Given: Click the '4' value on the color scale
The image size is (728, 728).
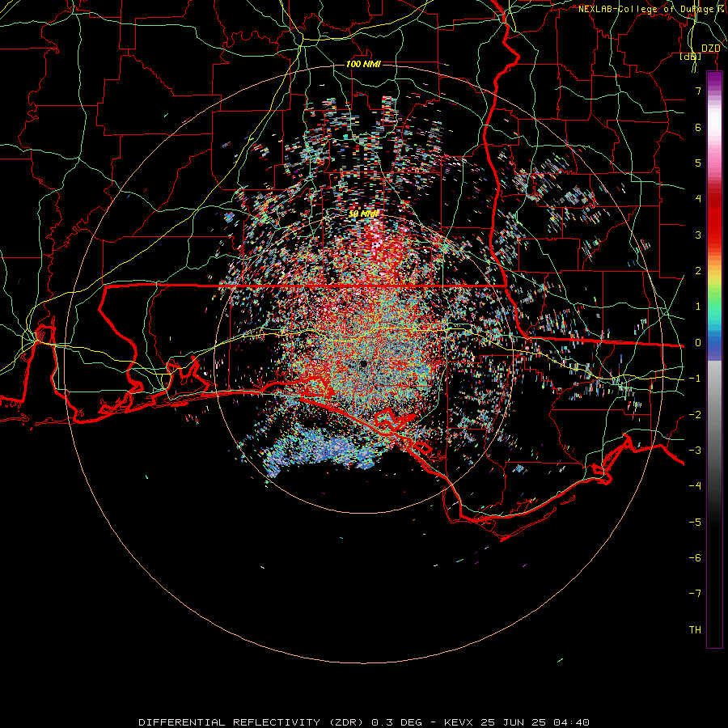Looking at the screenshot, I should tap(698, 199).
